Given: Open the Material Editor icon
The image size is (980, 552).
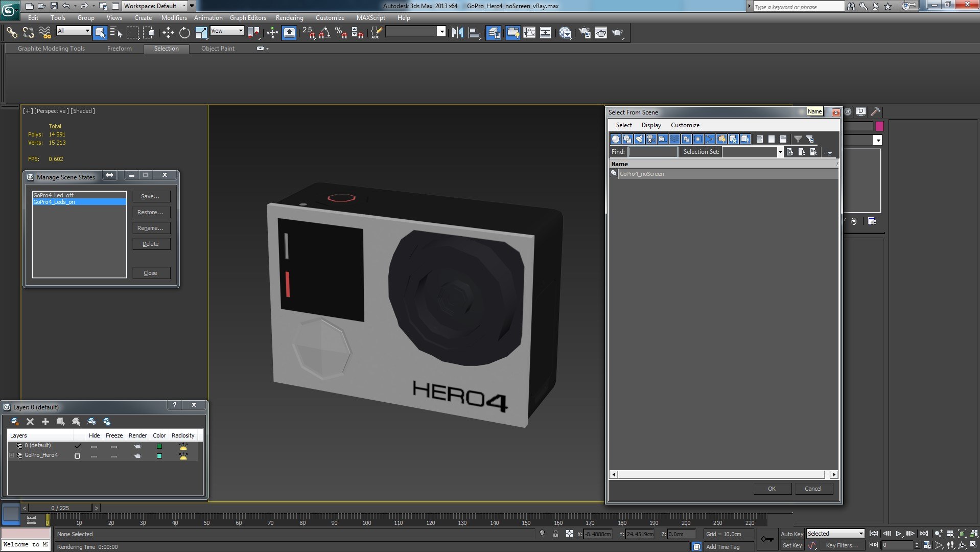Looking at the screenshot, I should pos(565,33).
